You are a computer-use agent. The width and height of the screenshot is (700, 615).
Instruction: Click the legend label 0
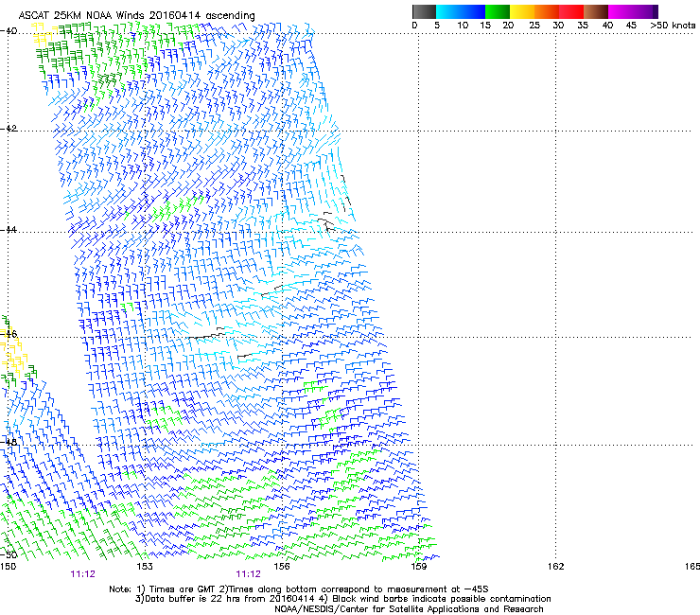[x=414, y=26]
